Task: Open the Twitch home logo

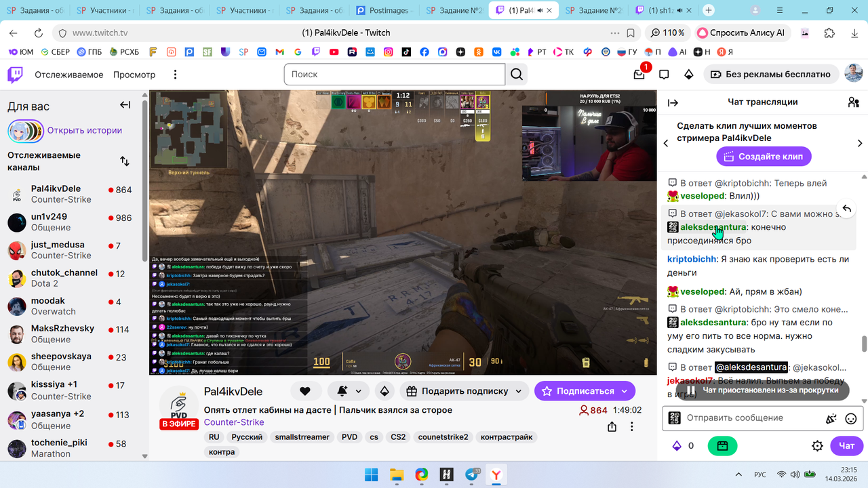Action: pyautogui.click(x=15, y=75)
